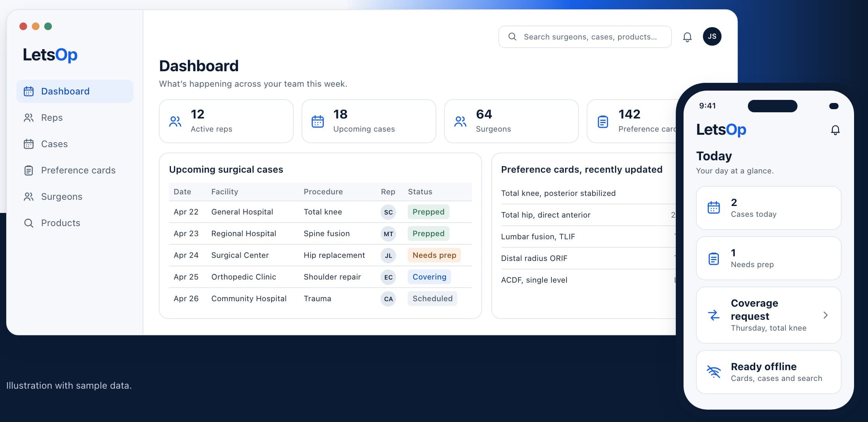Image resolution: width=868 pixels, height=422 pixels.
Task: Click the Surgeons stat card people icon
Action: pos(460,122)
